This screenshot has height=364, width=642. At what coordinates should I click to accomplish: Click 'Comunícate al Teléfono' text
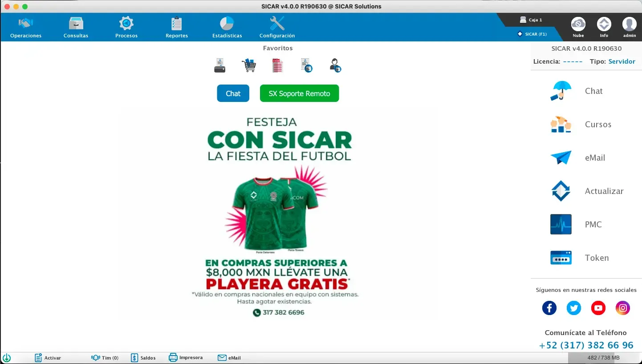tap(585, 333)
